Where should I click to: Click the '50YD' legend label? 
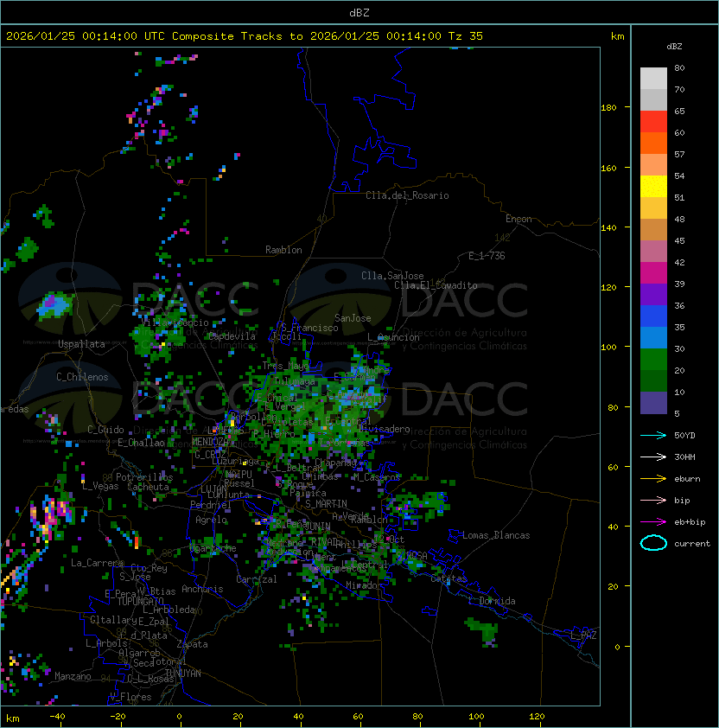click(684, 435)
